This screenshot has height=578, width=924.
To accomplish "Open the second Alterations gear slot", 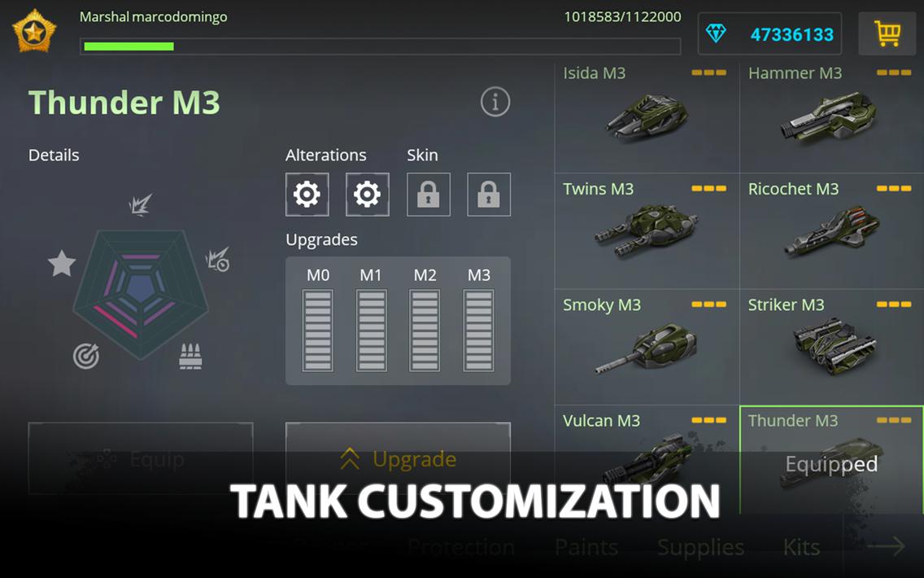I will coord(367,194).
